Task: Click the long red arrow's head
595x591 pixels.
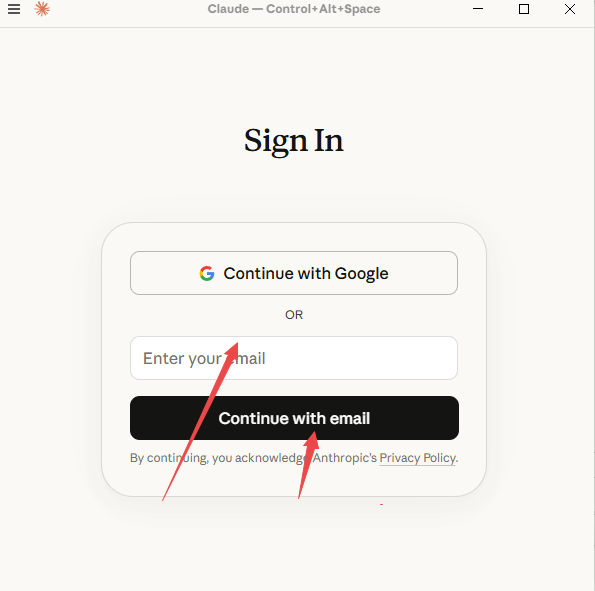Action: click(x=232, y=351)
